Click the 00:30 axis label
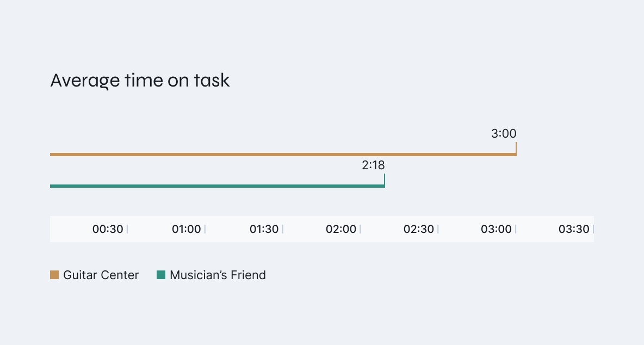 click(108, 229)
